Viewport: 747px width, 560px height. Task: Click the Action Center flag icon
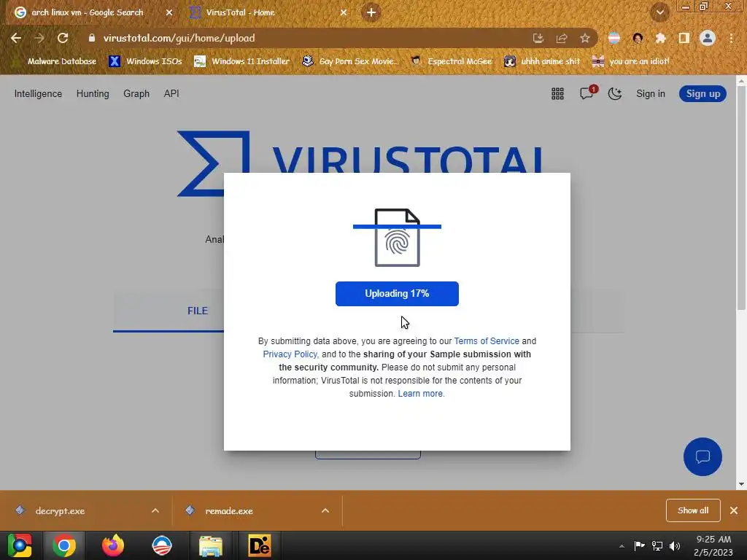[639, 545]
